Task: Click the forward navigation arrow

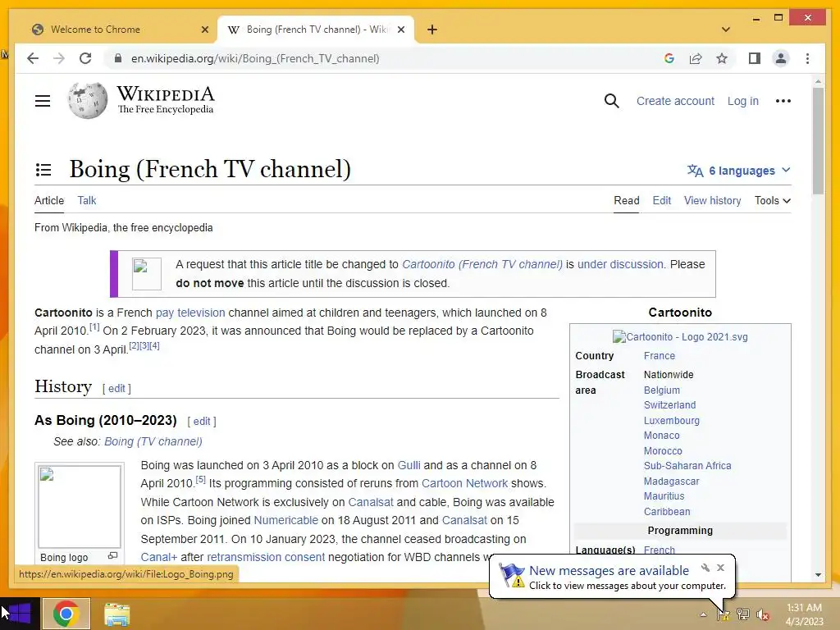Action: [59, 58]
